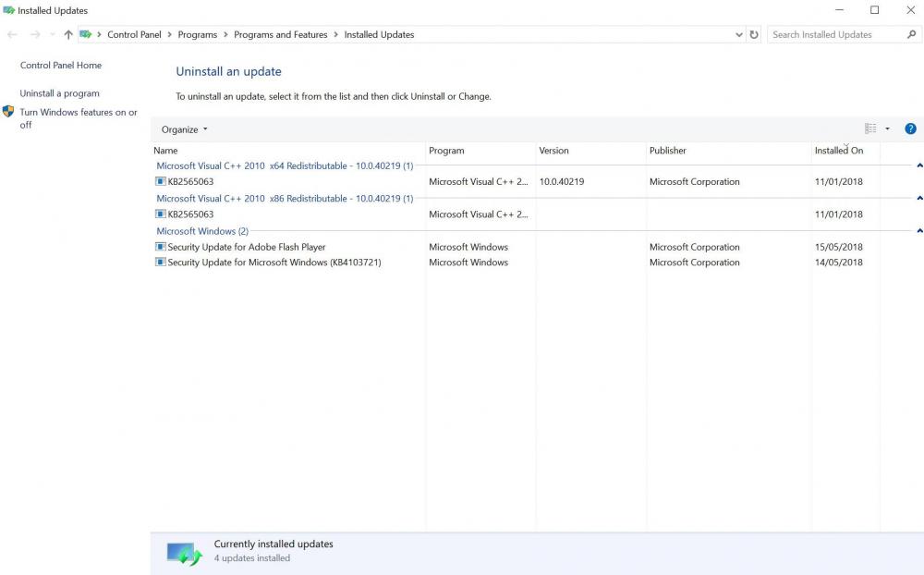Image resolution: width=924 pixels, height=575 pixels.
Task: Sort by the Installed On column header
Action: tap(845, 151)
